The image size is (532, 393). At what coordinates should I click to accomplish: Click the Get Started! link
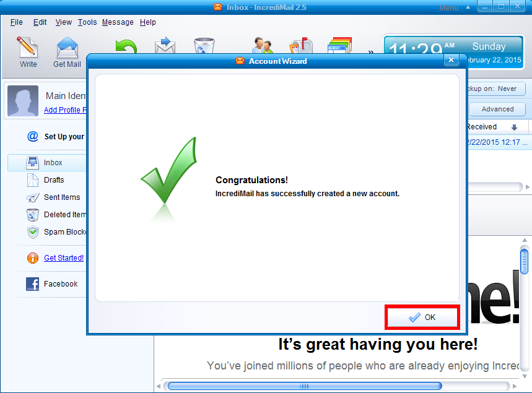[64, 258]
